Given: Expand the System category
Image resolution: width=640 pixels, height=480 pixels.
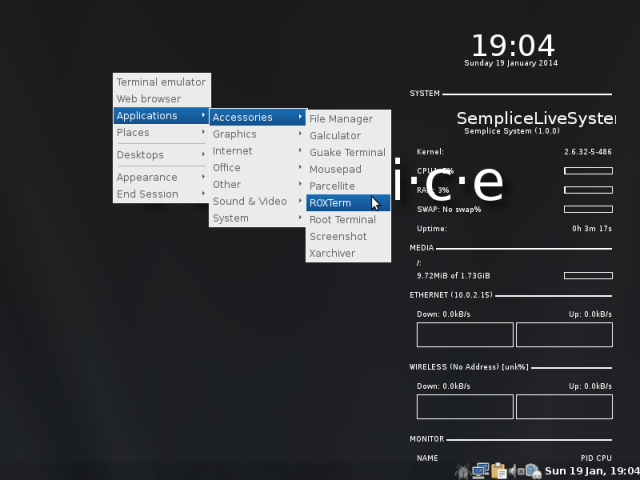Looking at the screenshot, I should [x=258, y=218].
